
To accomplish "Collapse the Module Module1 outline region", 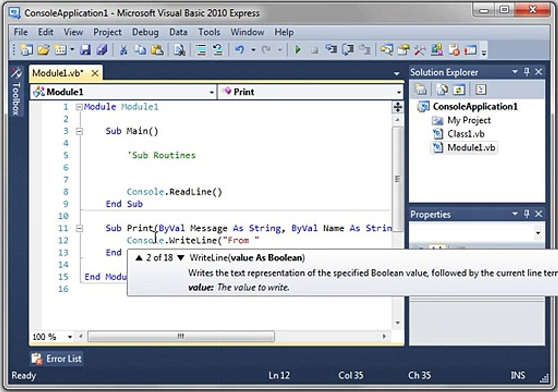I will point(79,107).
